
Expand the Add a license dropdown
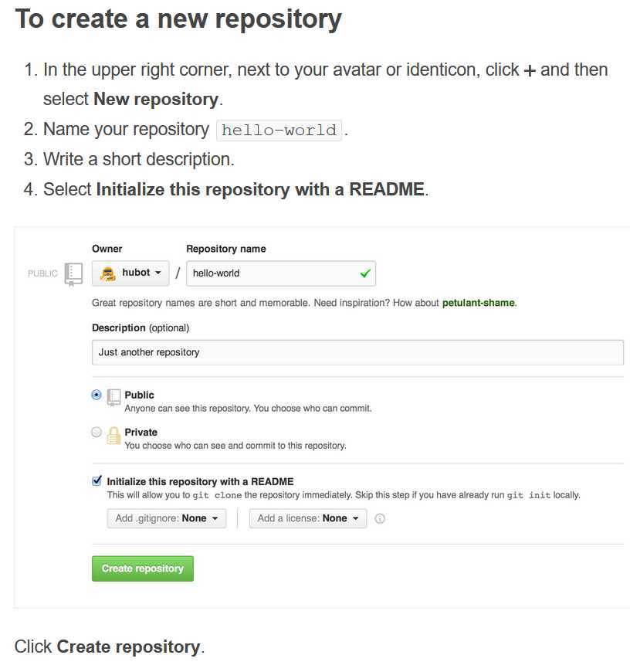(x=308, y=518)
